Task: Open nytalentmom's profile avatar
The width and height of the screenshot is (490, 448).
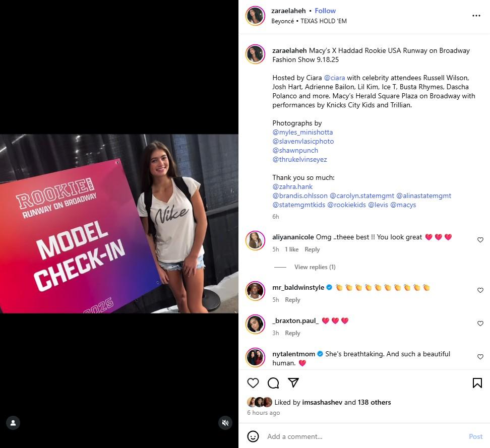Action: pyautogui.click(x=255, y=357)
